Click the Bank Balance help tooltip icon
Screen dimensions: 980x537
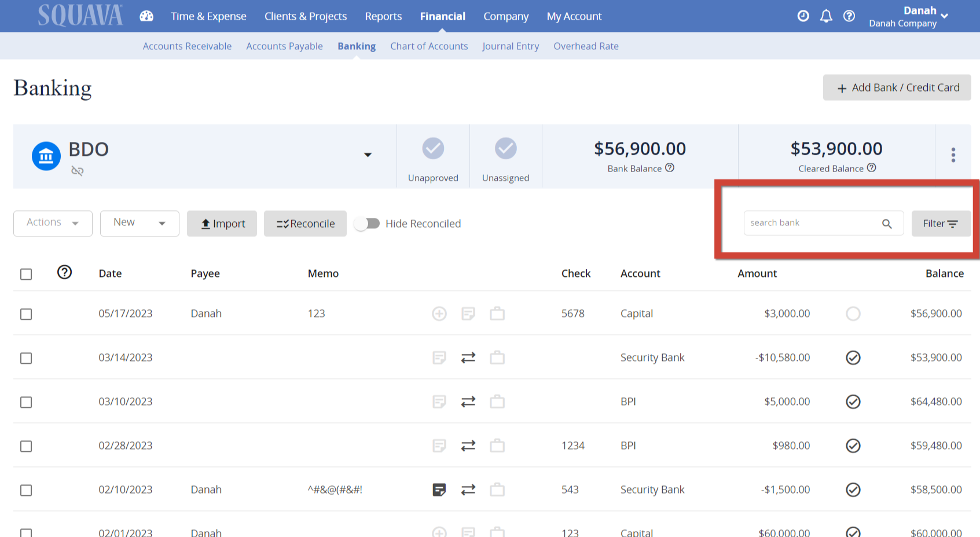(670, 168)
